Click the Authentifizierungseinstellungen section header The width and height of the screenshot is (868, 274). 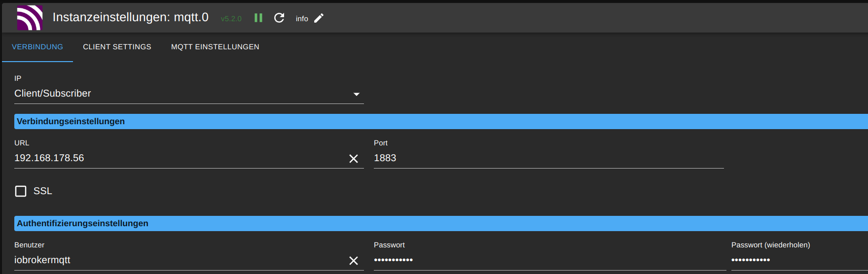point(441,224)
